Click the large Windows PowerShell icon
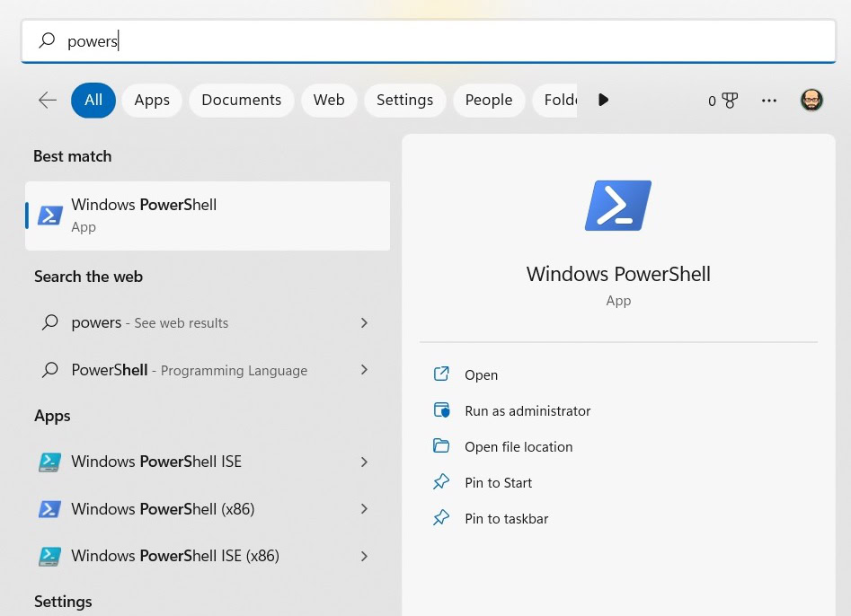This screenshot has width=851, height=616. pyautogui.click(x=617, y=206)
